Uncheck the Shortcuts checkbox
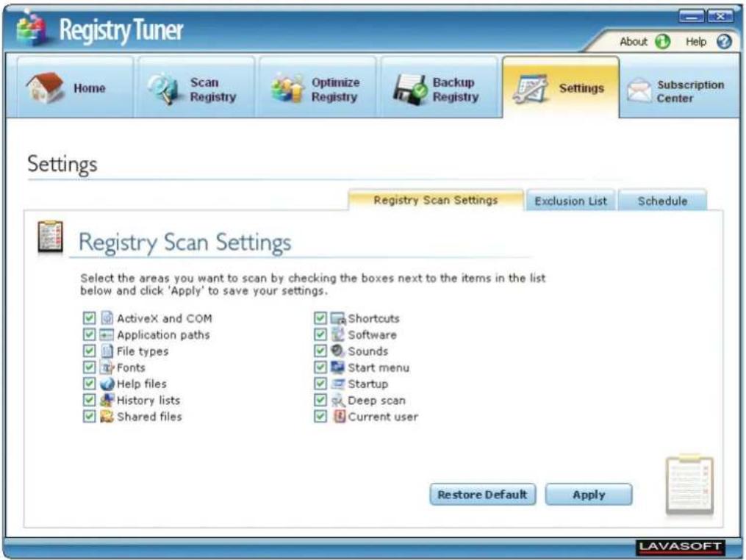The width and height of the screenshot is (746, 560). click(x=320, y=317)
